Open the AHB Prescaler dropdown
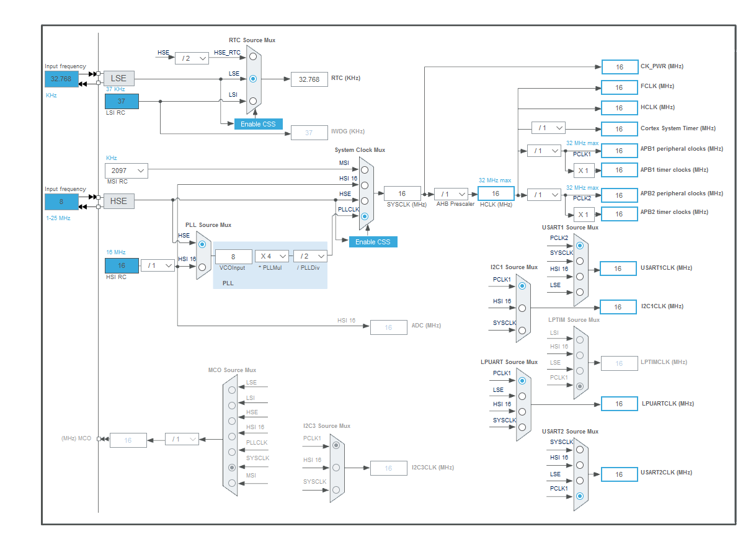Screen dimensions: 756x542 point(451,193)
